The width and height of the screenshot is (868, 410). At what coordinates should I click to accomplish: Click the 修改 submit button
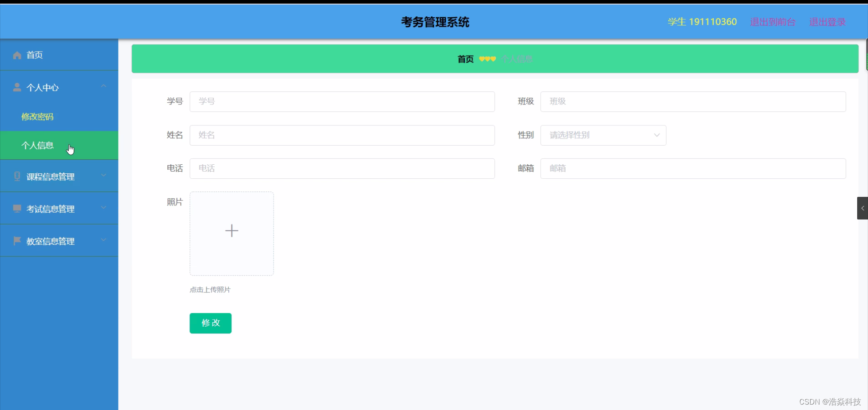point(210,323)
